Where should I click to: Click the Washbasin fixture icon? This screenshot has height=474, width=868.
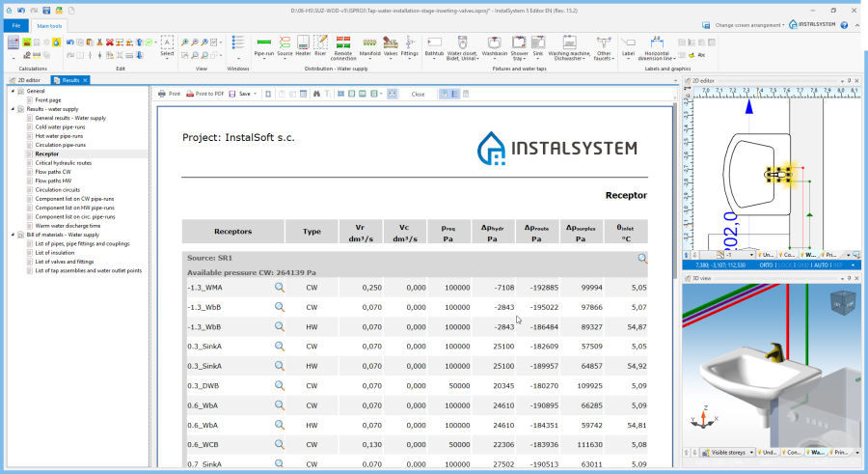(x=494, y=45)
